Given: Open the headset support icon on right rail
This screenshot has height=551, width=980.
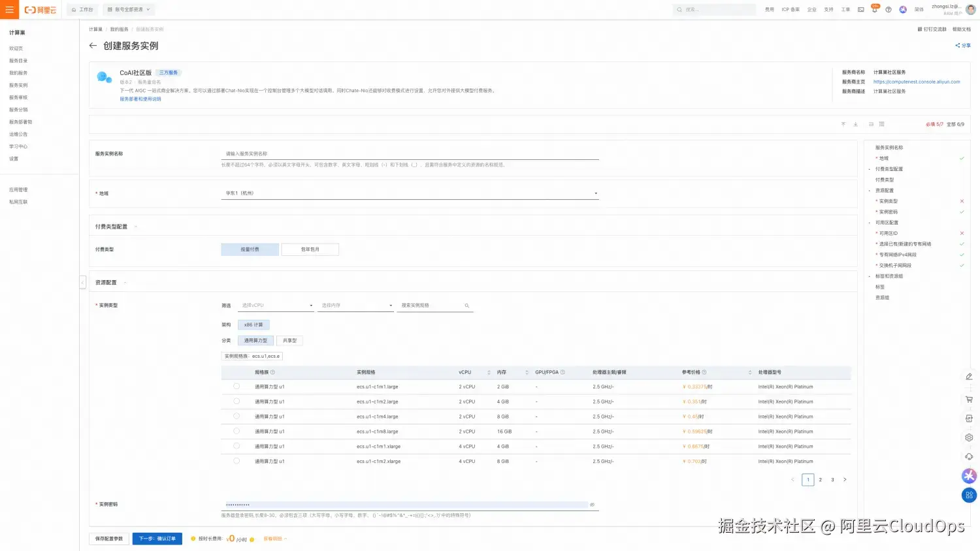Looking at the screenshot, I should click(969, 456).
